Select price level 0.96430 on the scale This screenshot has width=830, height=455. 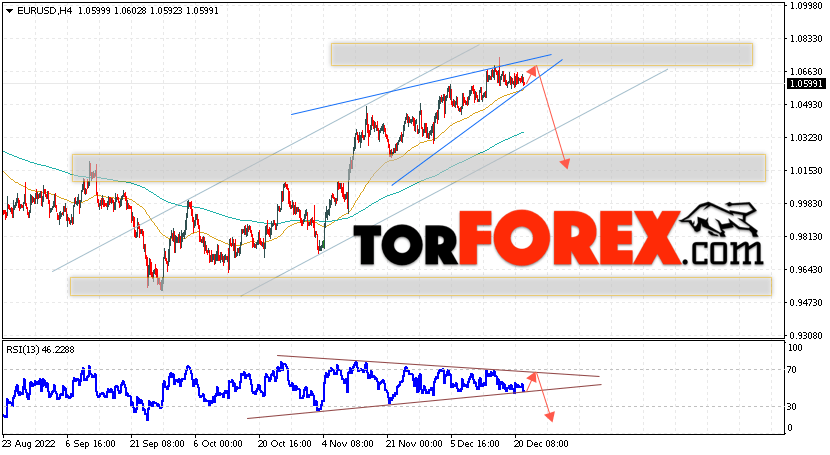click(806, 270)
